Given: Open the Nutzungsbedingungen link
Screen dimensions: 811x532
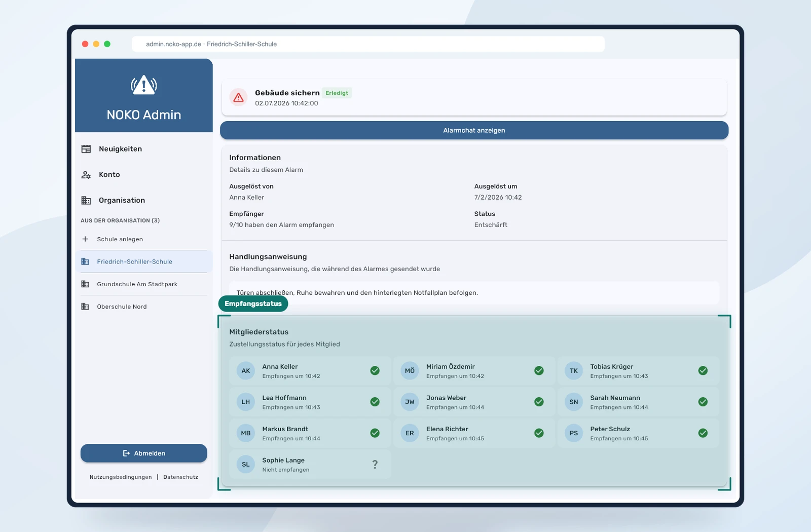Looking at the screenshot, I should (x=121, y=477).
